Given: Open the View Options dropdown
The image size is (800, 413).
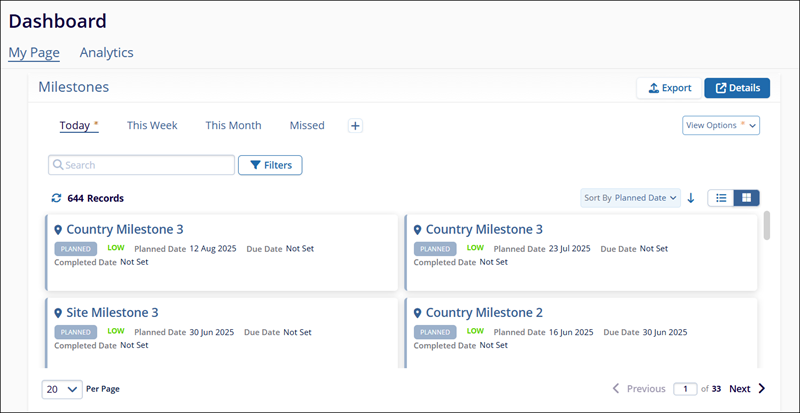Looking at the screenshot, I should point(721,125).
